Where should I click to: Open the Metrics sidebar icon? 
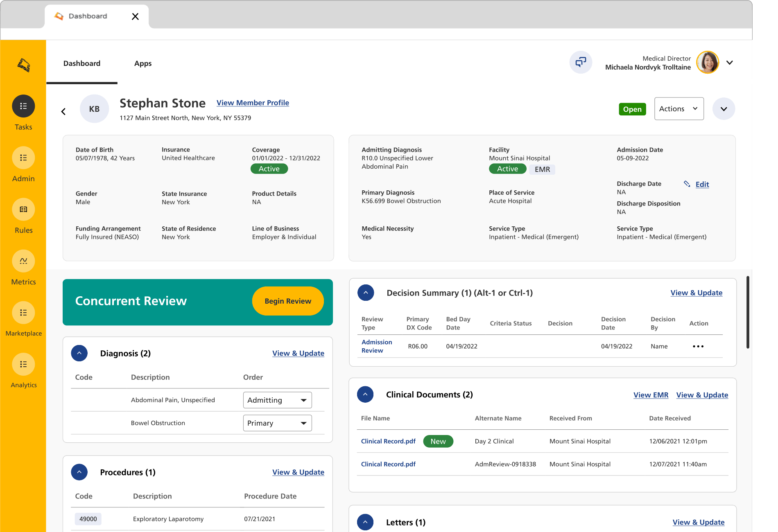(x=23, y=261)
